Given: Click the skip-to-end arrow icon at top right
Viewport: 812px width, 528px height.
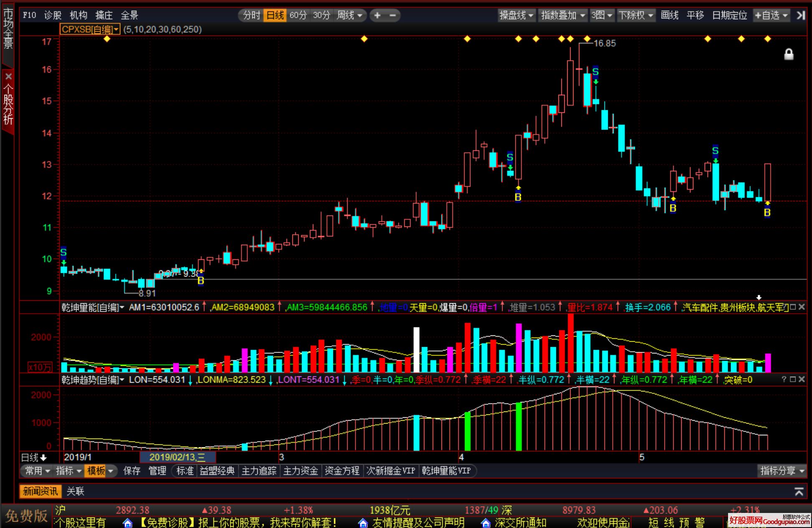Looking at the screenshot, I should click(x=800, y=15).
